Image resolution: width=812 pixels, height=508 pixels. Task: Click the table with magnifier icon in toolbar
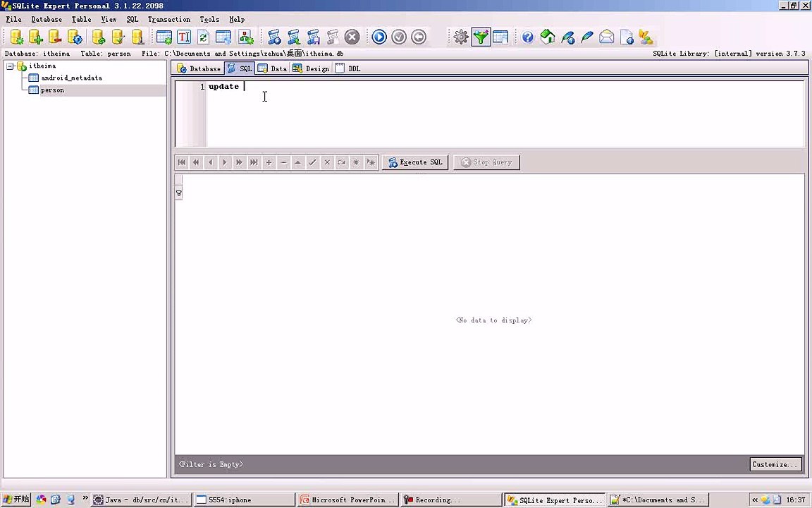pyautogui.click(x=223, y=37)
